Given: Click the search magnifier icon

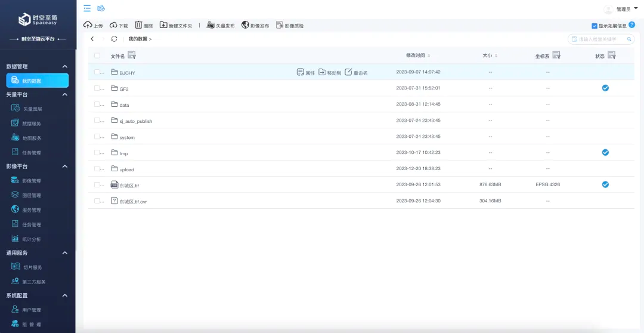Looking at the screenshot, I should 629,39.
